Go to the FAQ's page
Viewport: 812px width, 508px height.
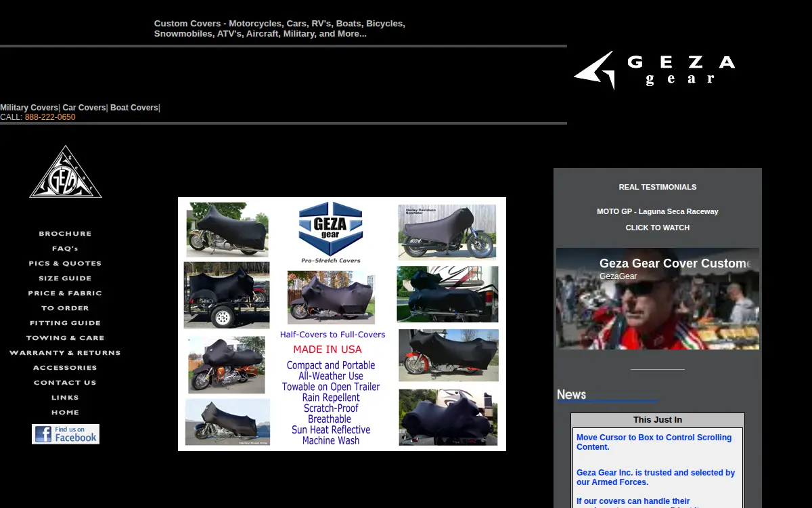point(65,249)
